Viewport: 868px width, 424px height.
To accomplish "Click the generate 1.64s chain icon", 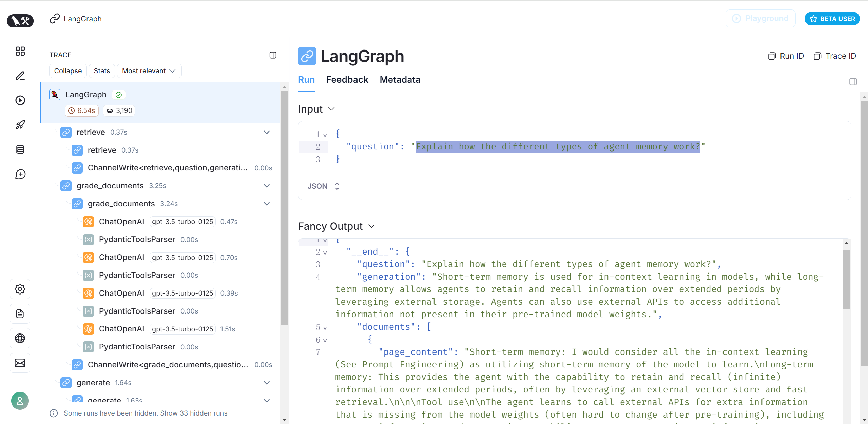I will pos(66,383).
